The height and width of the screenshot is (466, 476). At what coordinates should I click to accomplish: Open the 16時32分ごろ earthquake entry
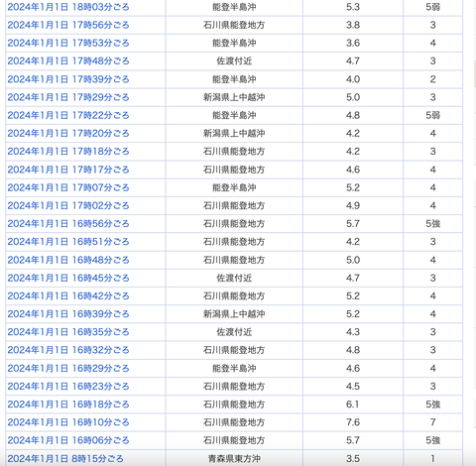[68, 350]
